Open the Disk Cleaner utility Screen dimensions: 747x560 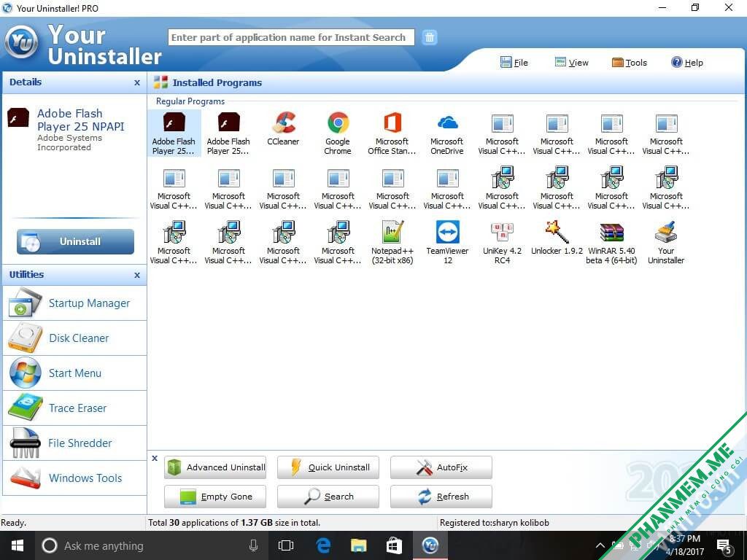75,338
